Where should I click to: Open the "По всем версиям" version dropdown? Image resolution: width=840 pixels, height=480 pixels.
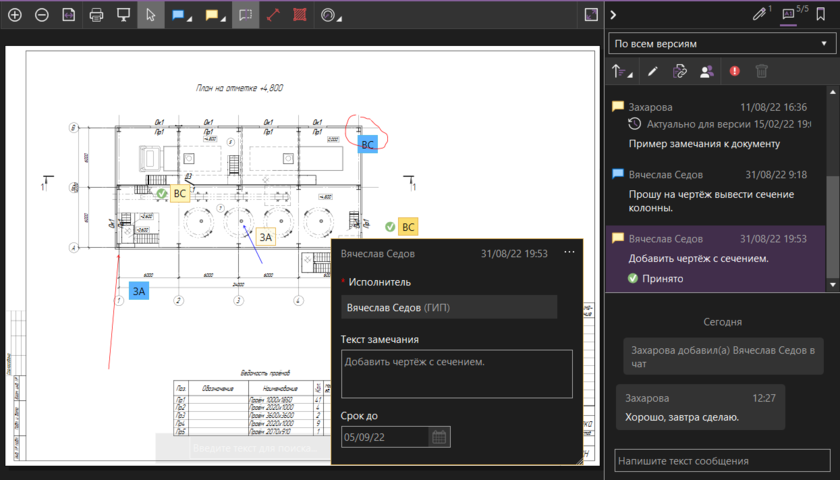pyautogui.click(x=721, y=44)
